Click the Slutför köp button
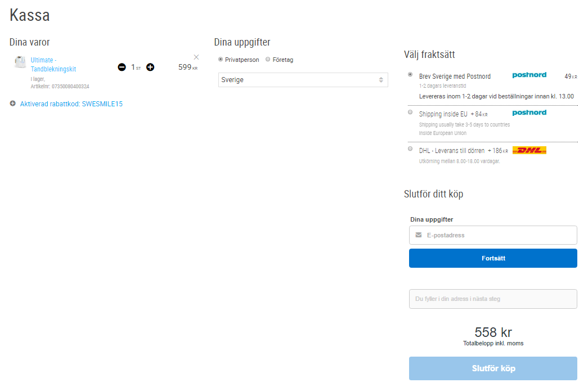Screen dimensions: 588x387 (493, 368)
